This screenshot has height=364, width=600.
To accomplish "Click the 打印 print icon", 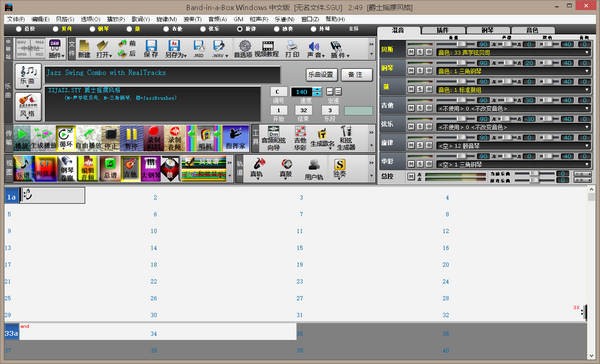I will (292, 49).
